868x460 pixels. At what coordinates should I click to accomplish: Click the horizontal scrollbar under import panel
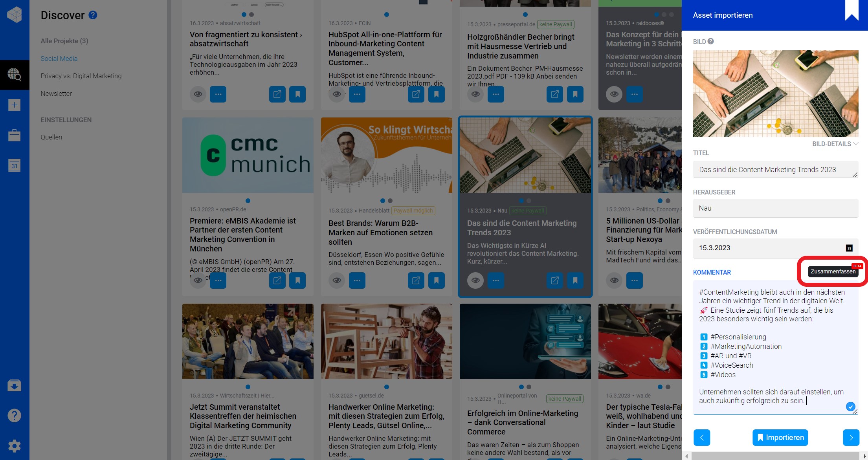coord(775,456)
